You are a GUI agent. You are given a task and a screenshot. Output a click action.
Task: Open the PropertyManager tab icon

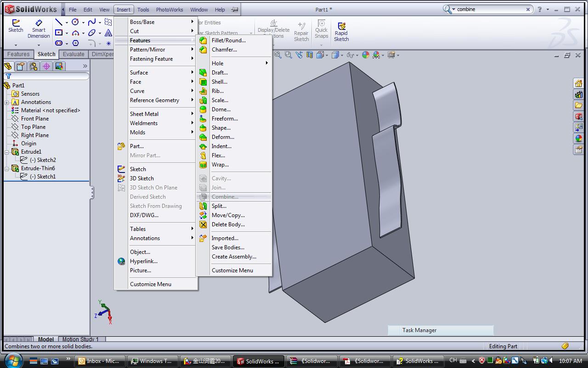pos(21,66)
